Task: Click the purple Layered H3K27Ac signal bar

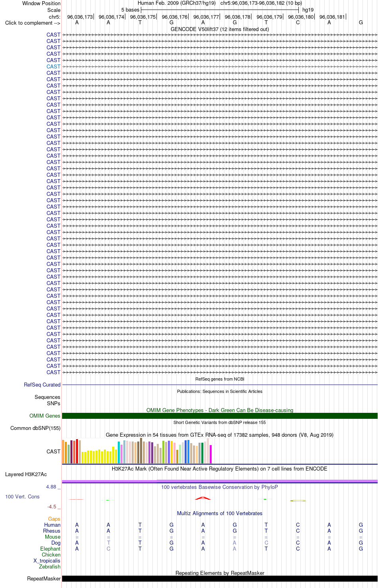Action: [220, 481]
